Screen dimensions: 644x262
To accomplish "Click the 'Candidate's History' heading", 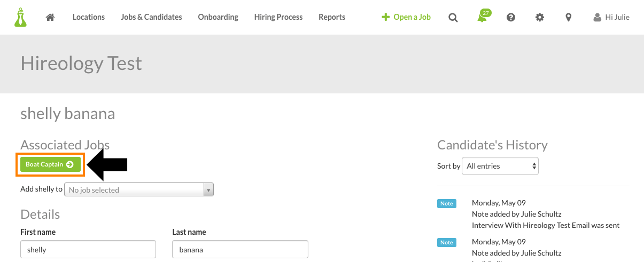I will click(x=492, y=145).
